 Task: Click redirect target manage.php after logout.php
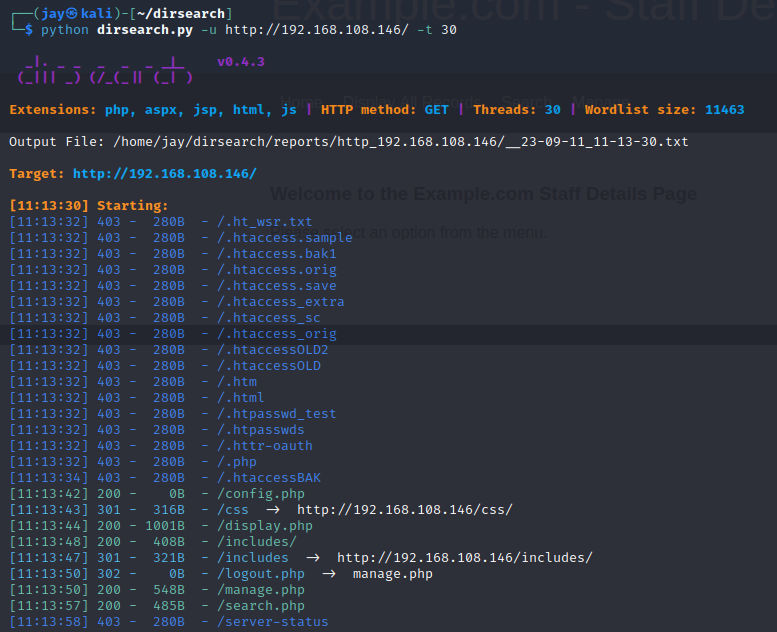pos(392,574)
